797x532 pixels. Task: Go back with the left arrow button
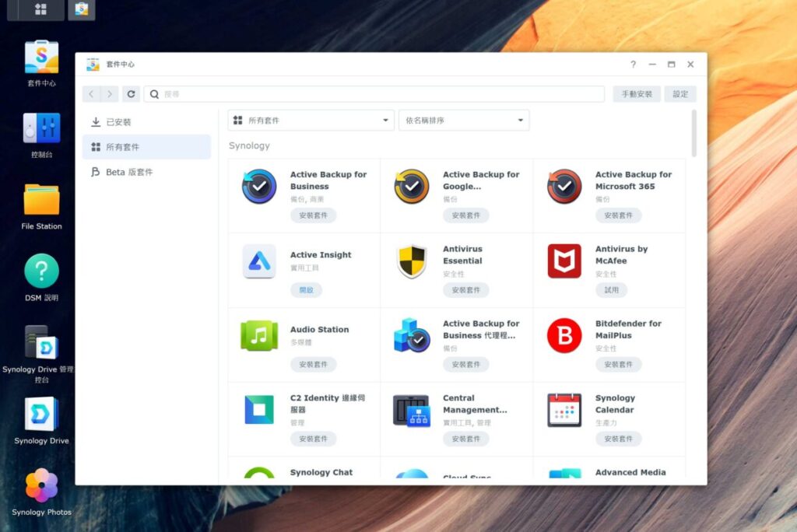click(x=92, y=94)
